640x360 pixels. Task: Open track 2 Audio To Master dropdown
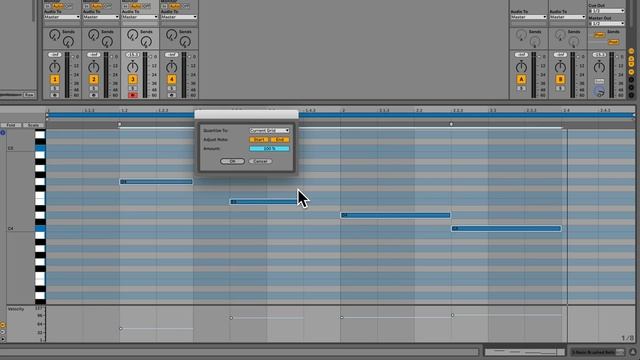coord(100,17)
